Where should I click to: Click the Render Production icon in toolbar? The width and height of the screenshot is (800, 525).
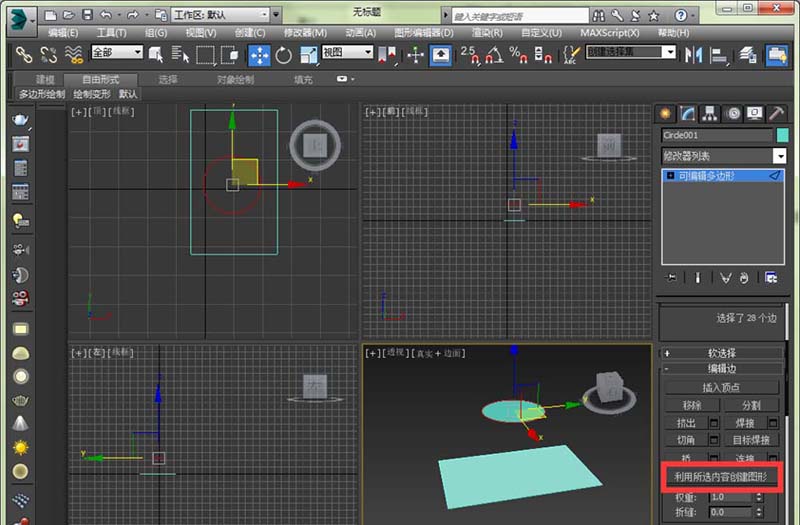(776, 55)
